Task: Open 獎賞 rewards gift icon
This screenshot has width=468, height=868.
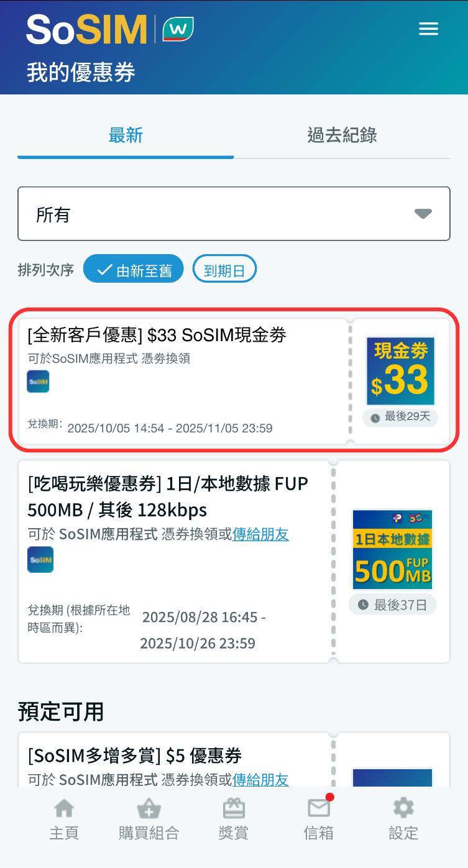Action: point(234,808)
